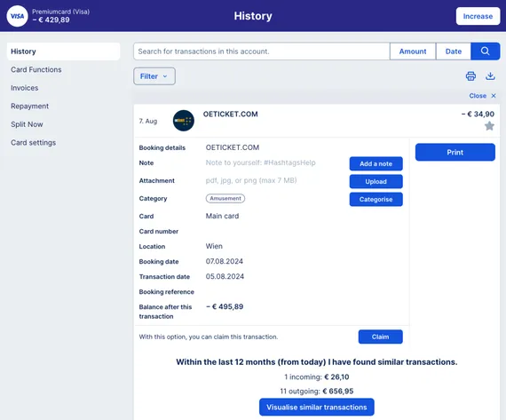Click the transaction date 05.08.2024

(x=225, y=276)
